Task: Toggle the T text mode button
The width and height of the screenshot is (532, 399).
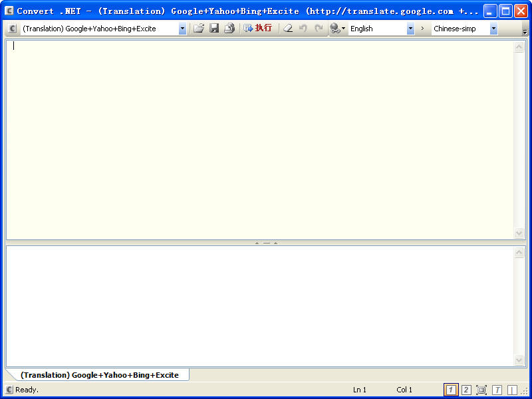Action: coord(497,390)
